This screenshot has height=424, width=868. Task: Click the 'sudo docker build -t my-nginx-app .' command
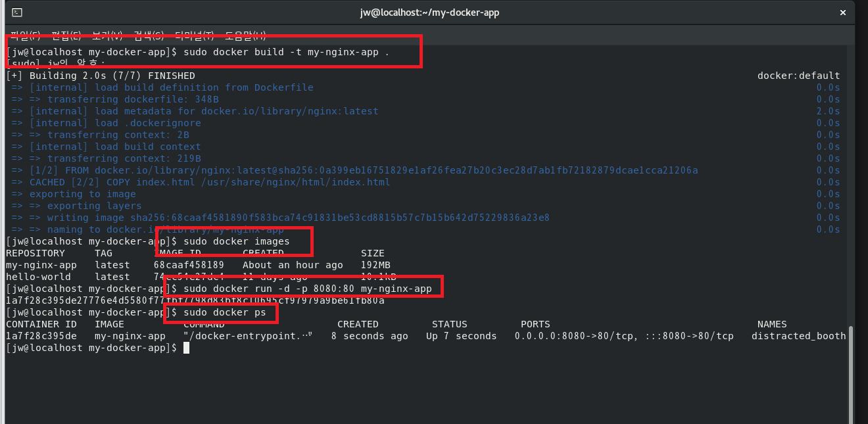point(287,52)
